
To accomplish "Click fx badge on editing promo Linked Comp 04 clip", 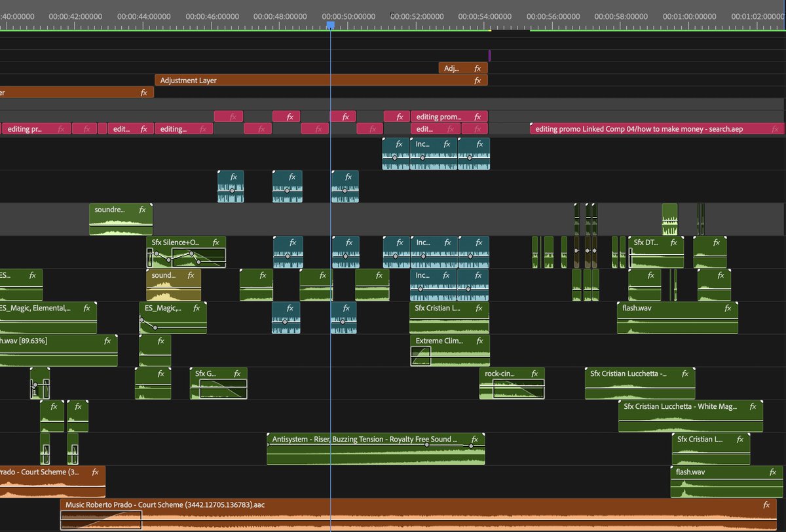I will 774,129.
